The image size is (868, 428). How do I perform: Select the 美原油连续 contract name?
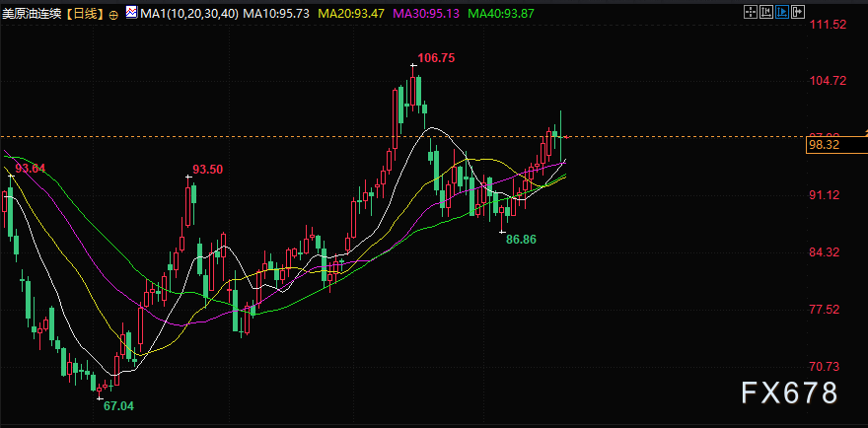click(31, 14)
